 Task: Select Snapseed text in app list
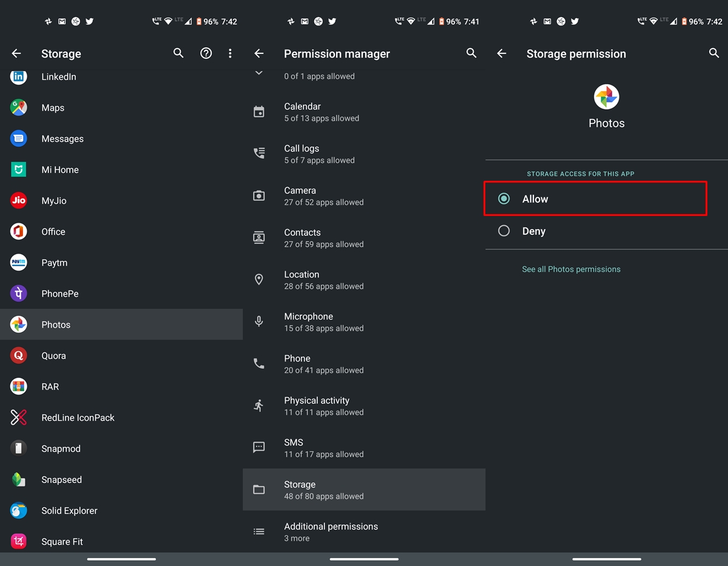pos(61,479)
